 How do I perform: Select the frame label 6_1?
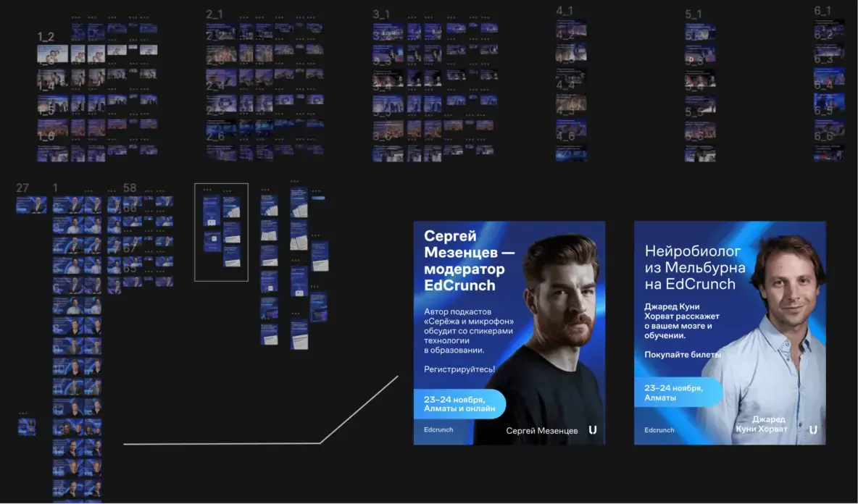click(822, 11)
